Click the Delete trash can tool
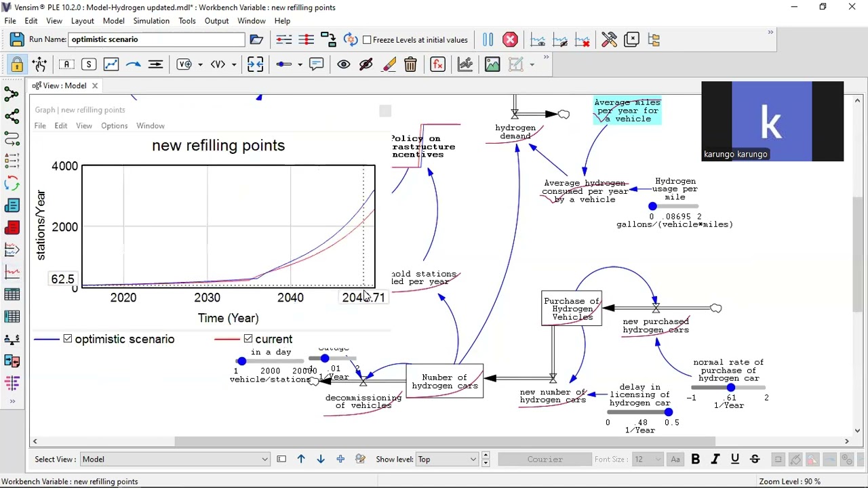This screenshot has width=868, height=488. point(410,64)
